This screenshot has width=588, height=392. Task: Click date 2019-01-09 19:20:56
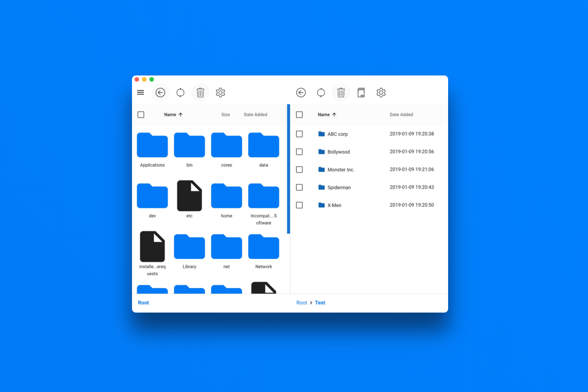click(412, 152)
